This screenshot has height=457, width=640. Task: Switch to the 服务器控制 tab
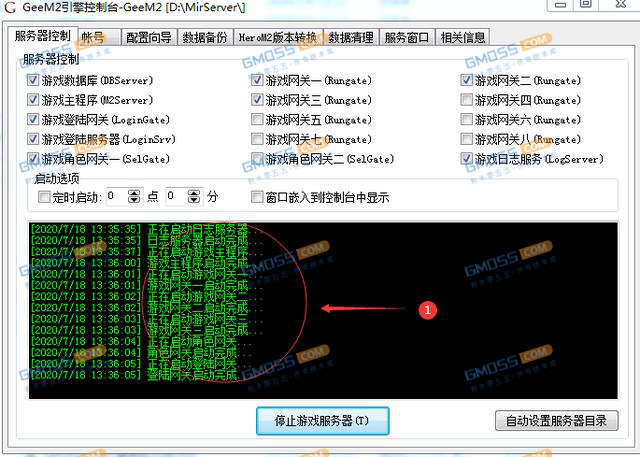click(x=43, y=36)
